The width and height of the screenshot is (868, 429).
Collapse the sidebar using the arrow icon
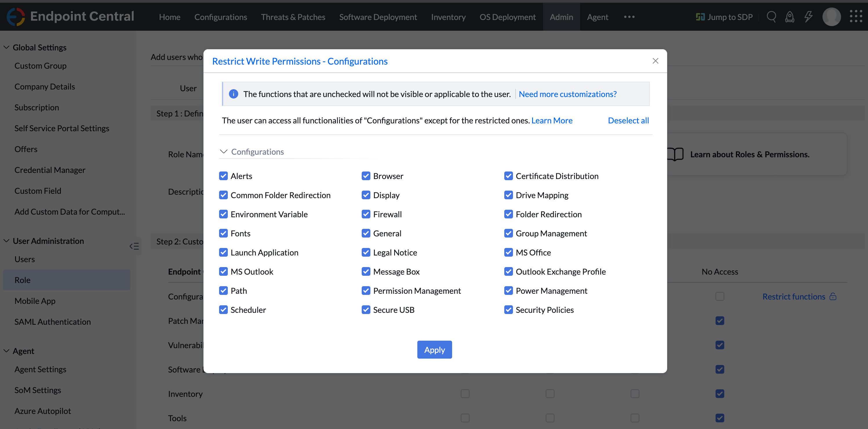tap(134, 246)
